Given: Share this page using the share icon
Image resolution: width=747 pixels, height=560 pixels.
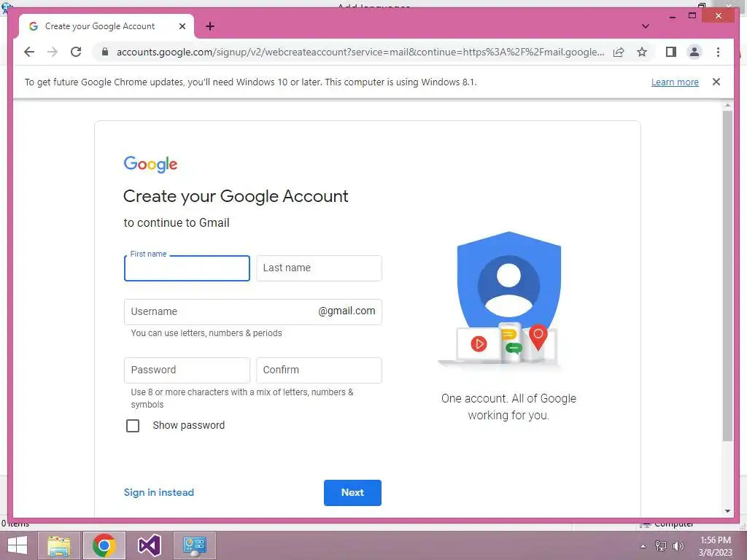Looking at the screenshot, I should pyautogui.click(x=619, y=52).
